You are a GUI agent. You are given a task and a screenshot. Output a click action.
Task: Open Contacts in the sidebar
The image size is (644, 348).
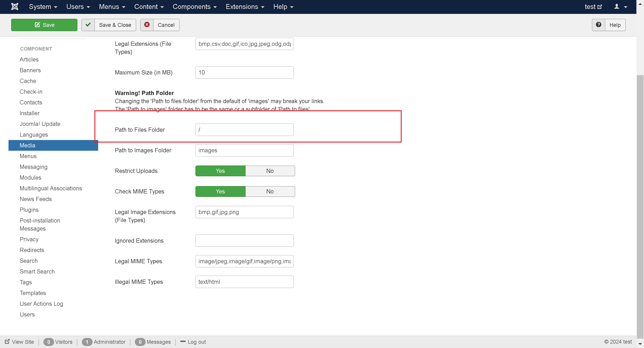point(31,102)
